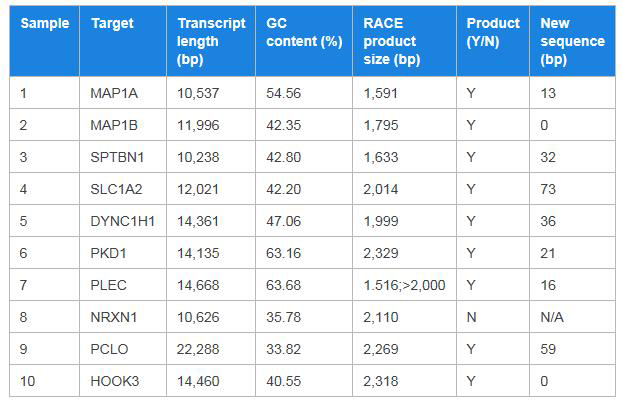This screenshot has width=622, height=402.
Task: Click the New sequence column header
Action: (x=572, y=41)
